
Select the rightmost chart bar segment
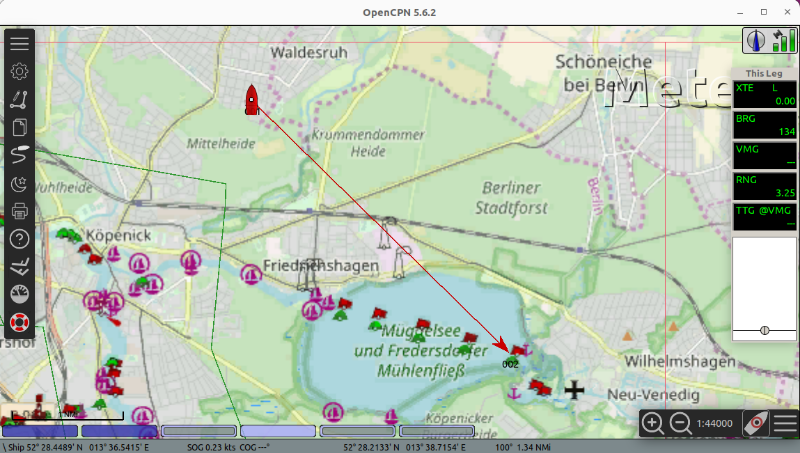[437, 432]
